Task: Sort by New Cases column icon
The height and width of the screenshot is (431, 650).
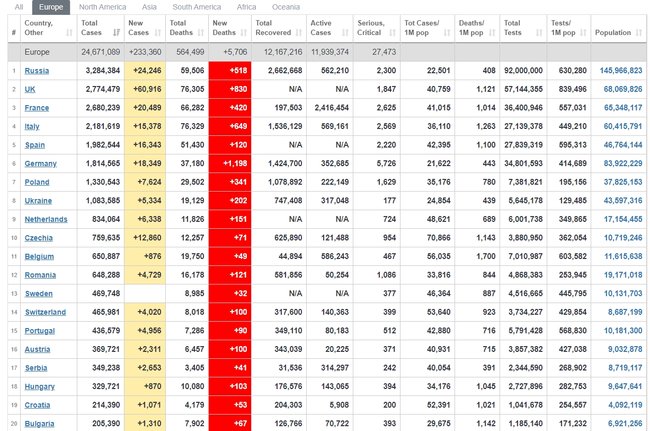Action: (x=158, y=32)
